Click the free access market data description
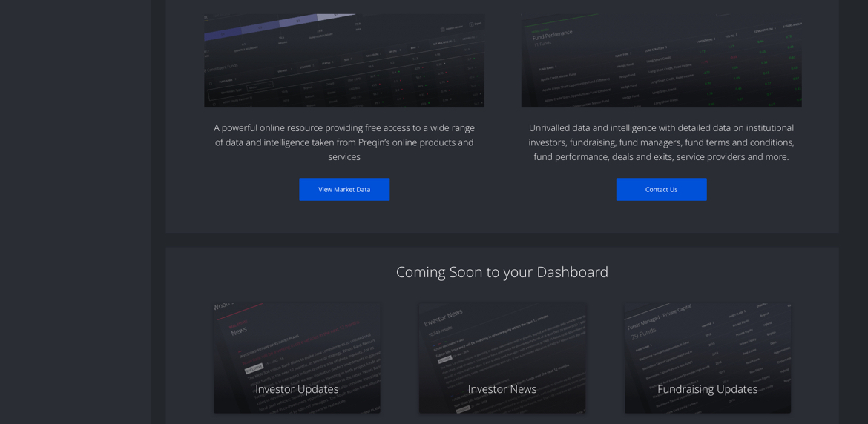The height and width of the screenshot is (424, 868). [344, 142]
